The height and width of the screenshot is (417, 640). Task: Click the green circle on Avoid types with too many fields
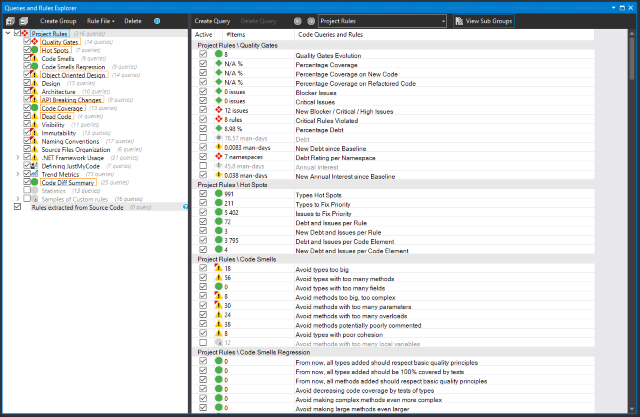219,287
